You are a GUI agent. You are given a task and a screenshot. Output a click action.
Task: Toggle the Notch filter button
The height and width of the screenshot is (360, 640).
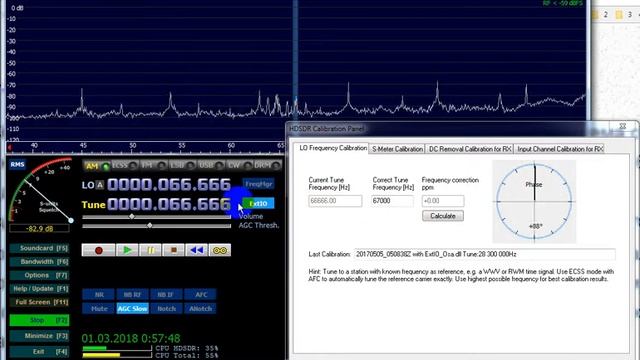click(166, 309)
